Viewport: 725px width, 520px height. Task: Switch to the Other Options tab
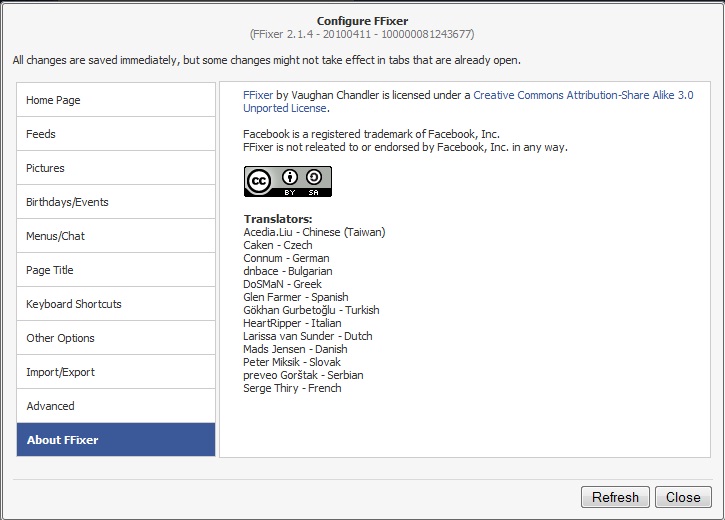click(x=116, y=338)
